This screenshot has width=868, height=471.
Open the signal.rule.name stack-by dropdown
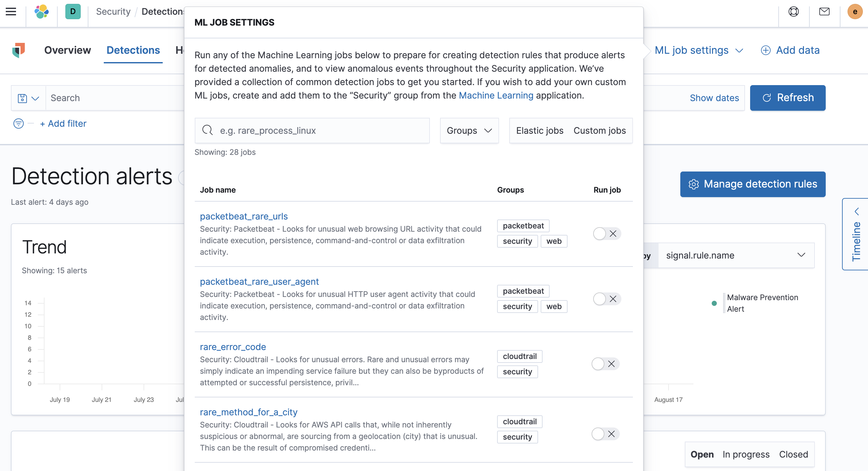(736, 256)
